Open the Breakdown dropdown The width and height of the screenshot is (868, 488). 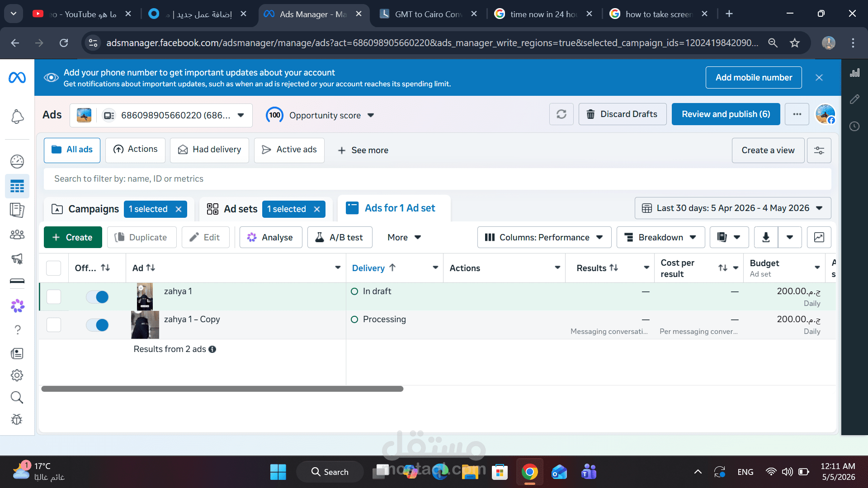pyautogui.click(x=660, y=237)
